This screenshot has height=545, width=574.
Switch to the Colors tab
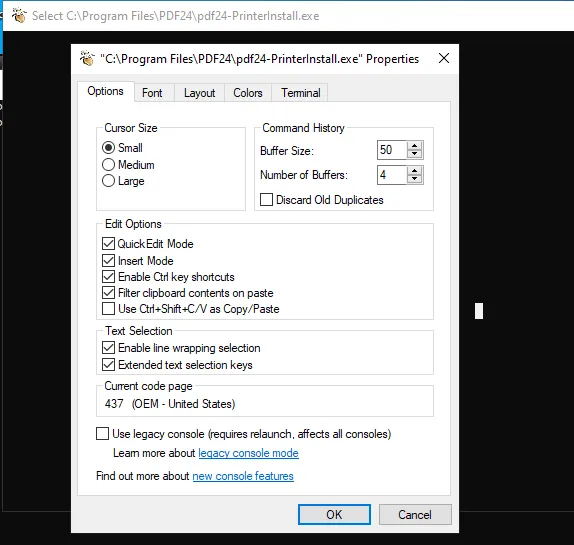click(248, 93)
